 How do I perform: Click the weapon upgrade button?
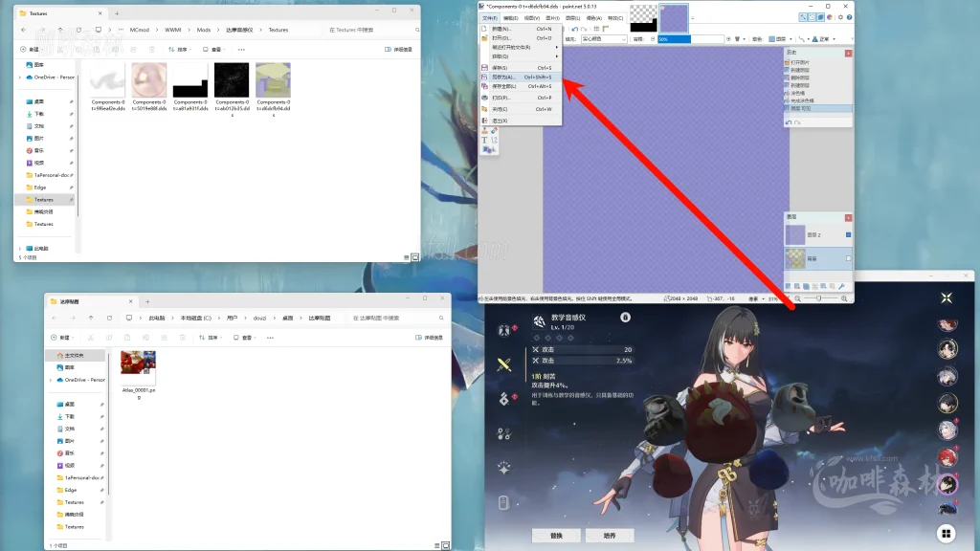coord(609,535)
